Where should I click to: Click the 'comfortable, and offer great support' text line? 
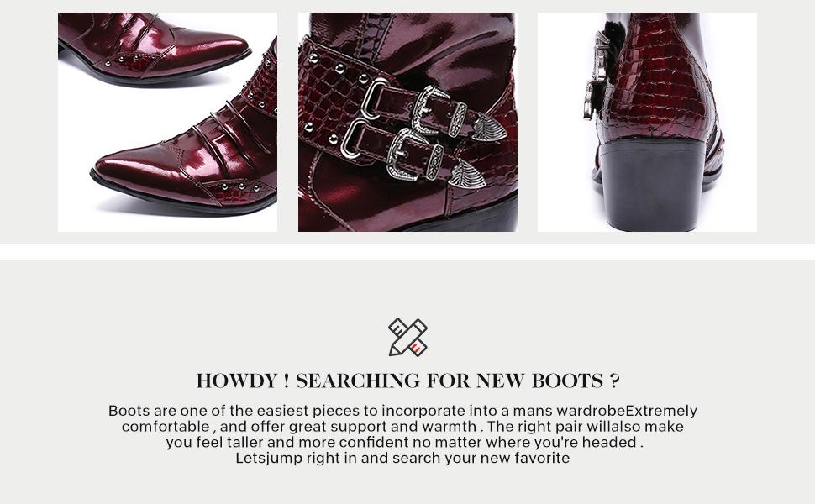402,427
